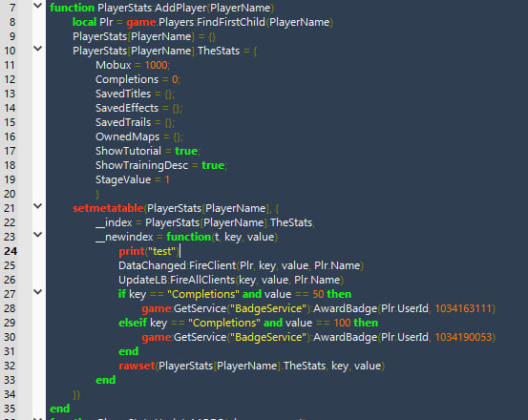This screenshot has height=420, width=528.
Task: Click DataChanged on line 25
Action: pyautogui.click(x=152, y=265)
